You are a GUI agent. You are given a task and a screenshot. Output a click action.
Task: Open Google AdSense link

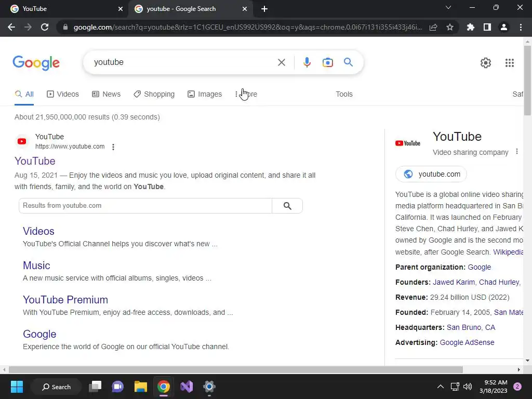coord(467,342)
